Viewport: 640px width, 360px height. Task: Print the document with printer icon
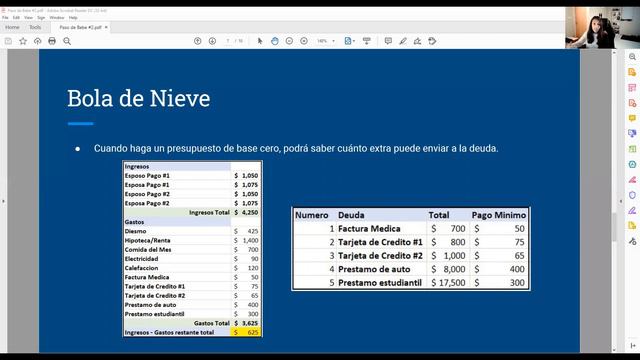(x=52, y=41)
